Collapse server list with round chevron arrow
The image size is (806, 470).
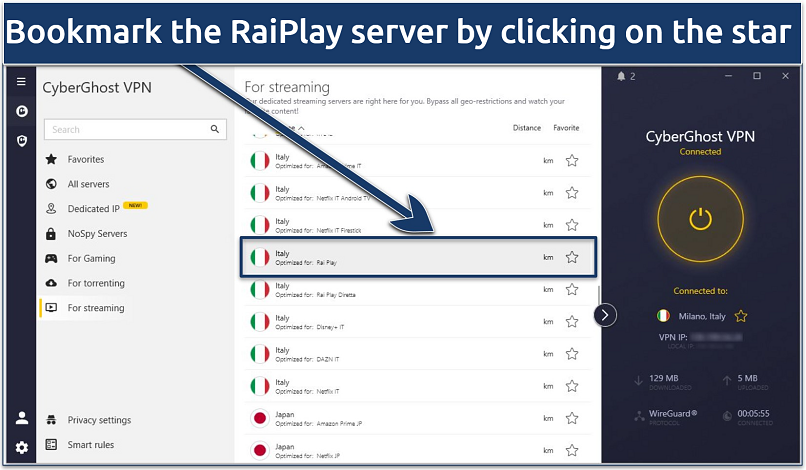(x=605, y=315)
